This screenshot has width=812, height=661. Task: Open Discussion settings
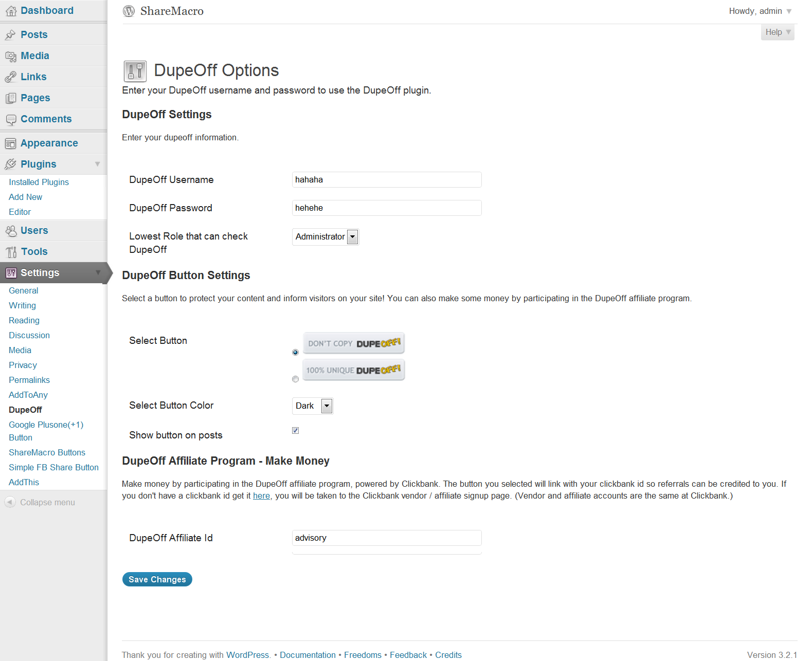pyautogui.click(x=29, y=335)
